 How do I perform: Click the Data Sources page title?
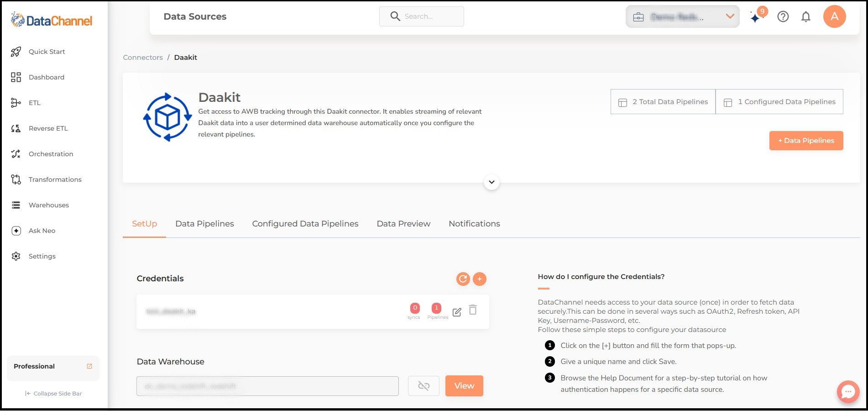point(195,16)
